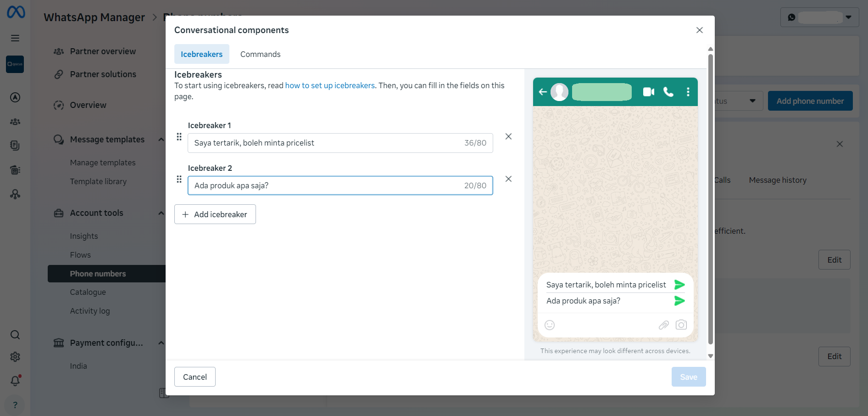Screen dimensions: 868x416
Task: Click the drag handle for Icebreaker 1
Action: click(179, 137)
